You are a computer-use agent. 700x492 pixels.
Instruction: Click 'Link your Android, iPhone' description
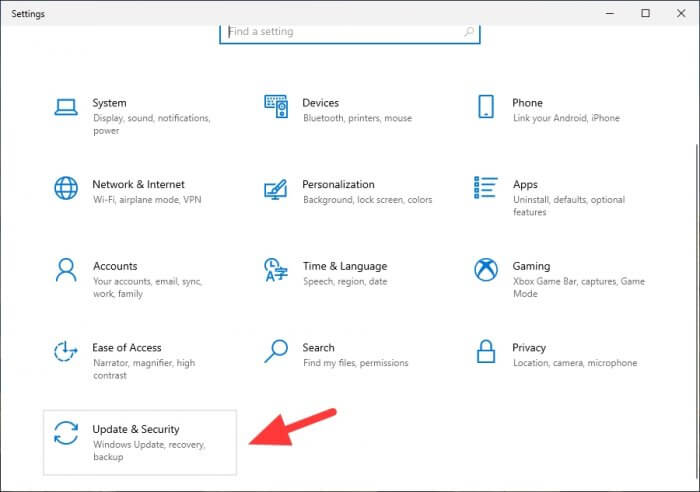pos(566,118)
